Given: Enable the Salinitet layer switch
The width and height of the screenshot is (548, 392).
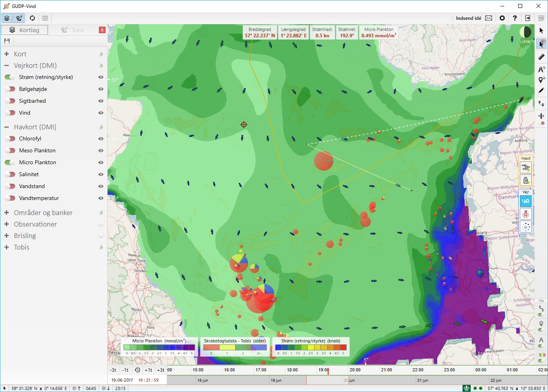Looking at the screenshot, I should point(10,175).
